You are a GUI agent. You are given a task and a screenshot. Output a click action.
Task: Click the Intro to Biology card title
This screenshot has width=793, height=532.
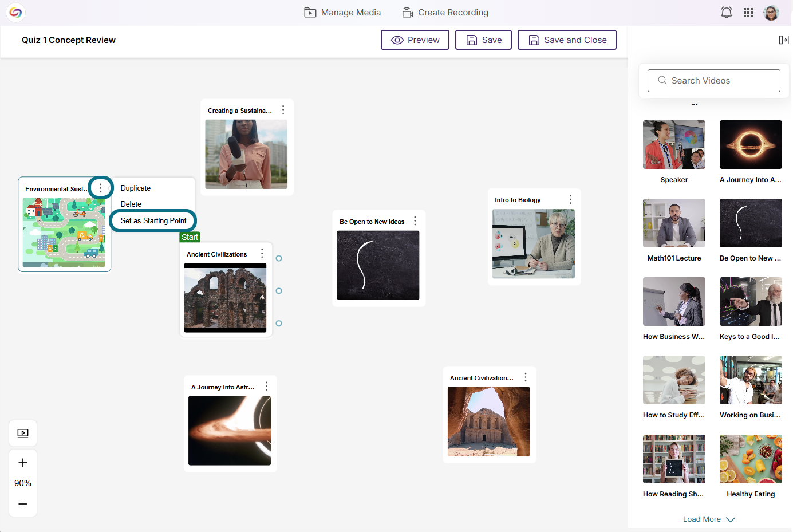coord(518,200)
